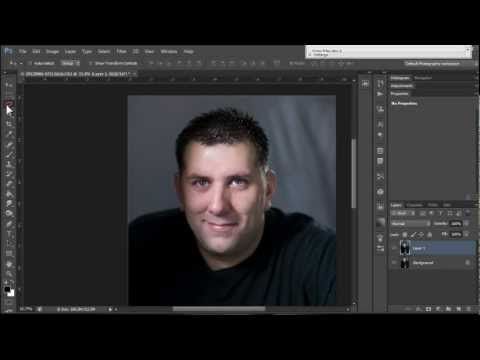480x360 pixels.
Task: Switch to the Channels tab
Action: (x=415, y=205)
